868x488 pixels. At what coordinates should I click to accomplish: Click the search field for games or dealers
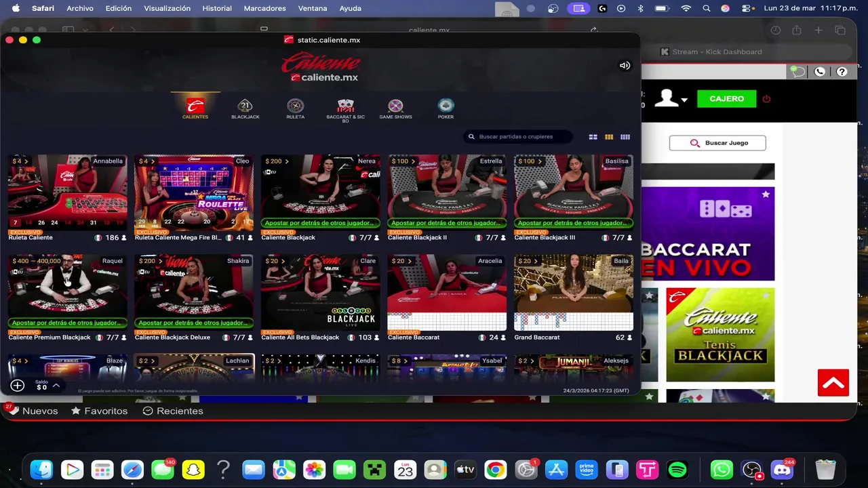pyautogui.click(x=518, y=137)
